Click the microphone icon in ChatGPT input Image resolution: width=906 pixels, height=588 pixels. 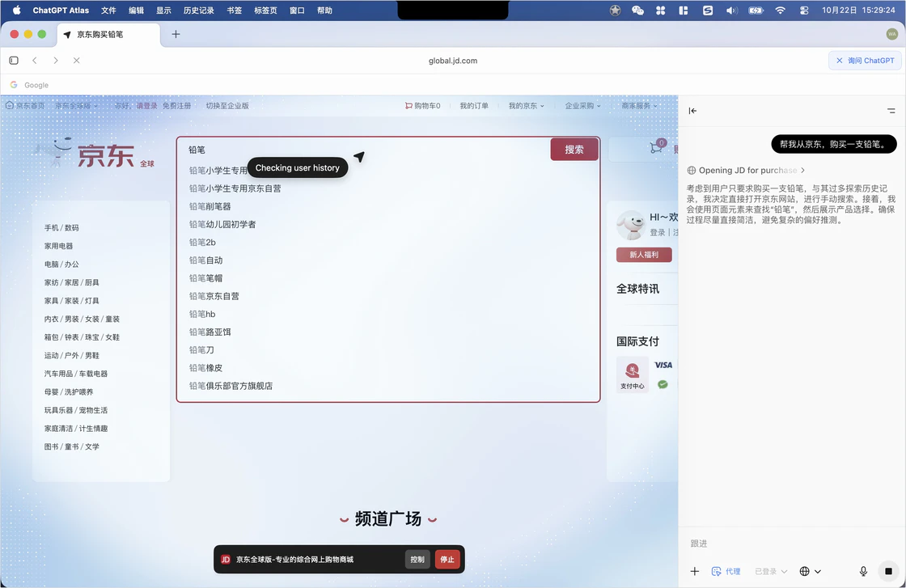coord(863,571)
